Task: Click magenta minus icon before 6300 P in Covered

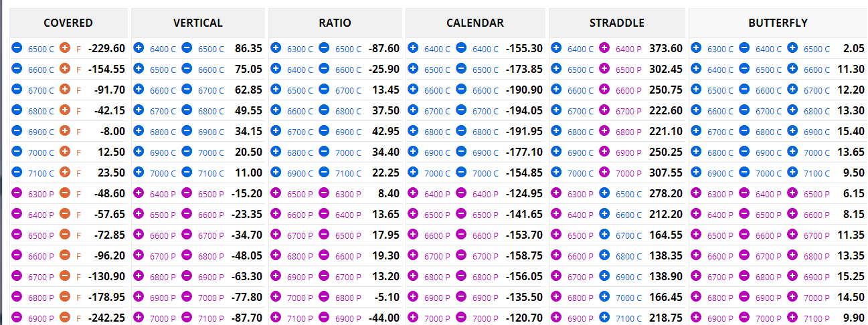Action: click(x=17, y=193)
